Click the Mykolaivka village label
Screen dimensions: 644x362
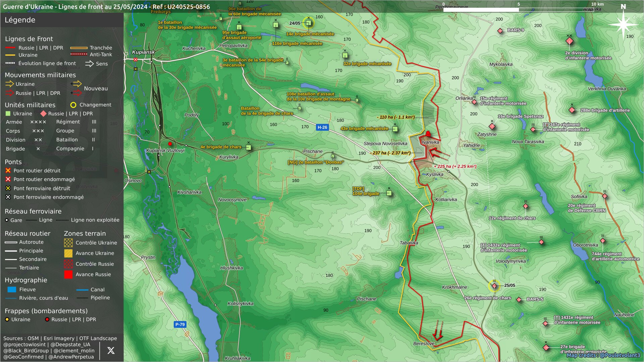click(501, 64)
